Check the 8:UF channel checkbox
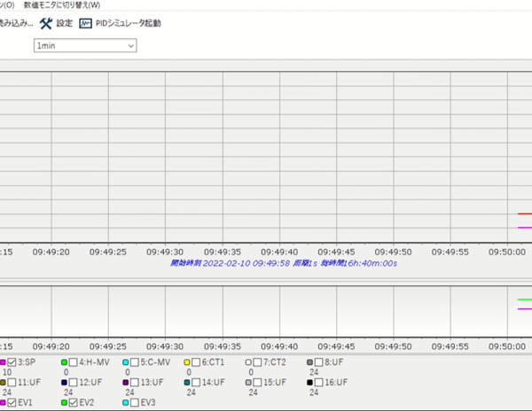 [x=319, y=362]
